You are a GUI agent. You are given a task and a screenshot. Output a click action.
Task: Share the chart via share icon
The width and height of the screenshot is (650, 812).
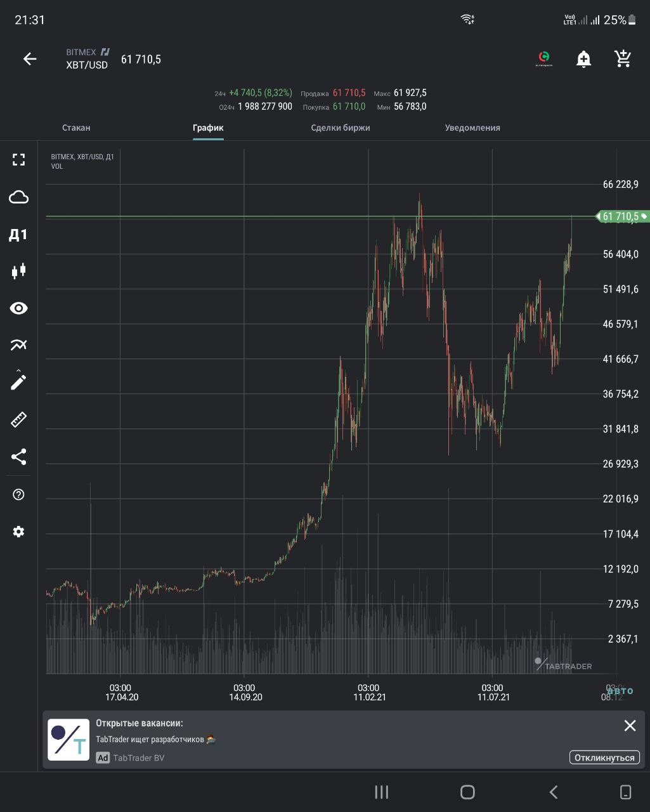(x=18, y=457)
